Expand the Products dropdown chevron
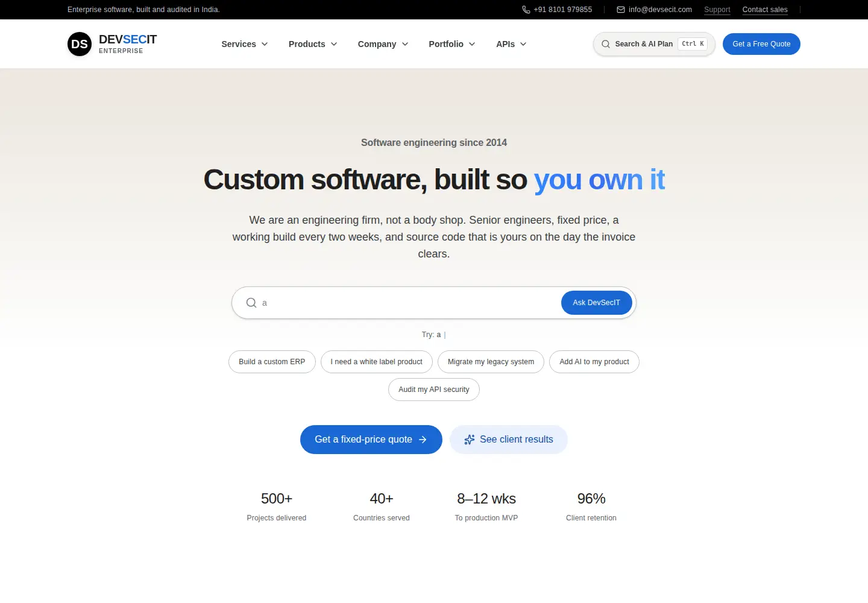 334,44
